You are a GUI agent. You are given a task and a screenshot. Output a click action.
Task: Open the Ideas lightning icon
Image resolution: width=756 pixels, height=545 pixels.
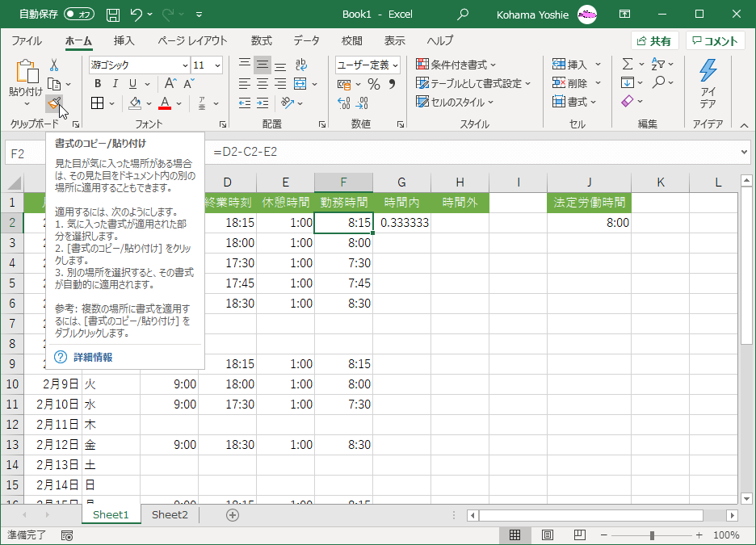tap(708, 71)
